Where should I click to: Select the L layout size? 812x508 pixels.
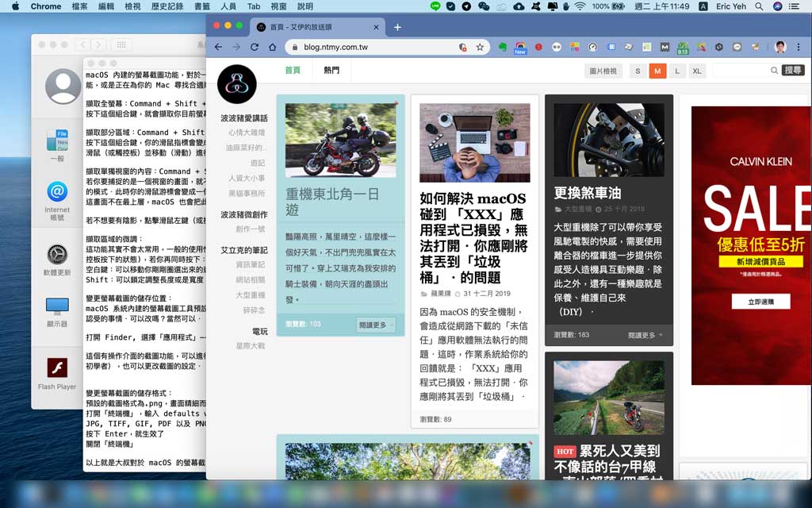pyautogui.click(x=677, y=71)
